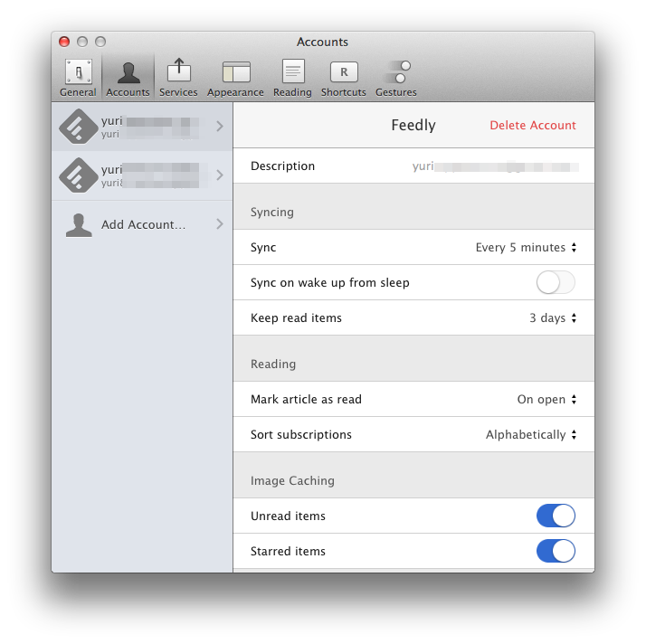Open the Gestures toggles icon
This screenshot has height=644, width=646.
[x=397, y=71]
